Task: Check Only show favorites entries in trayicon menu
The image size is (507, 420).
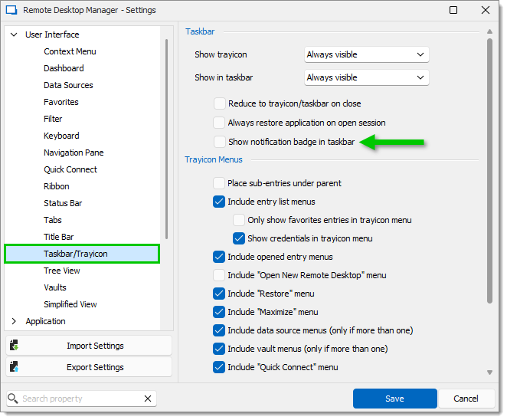Action: point(239,220)
